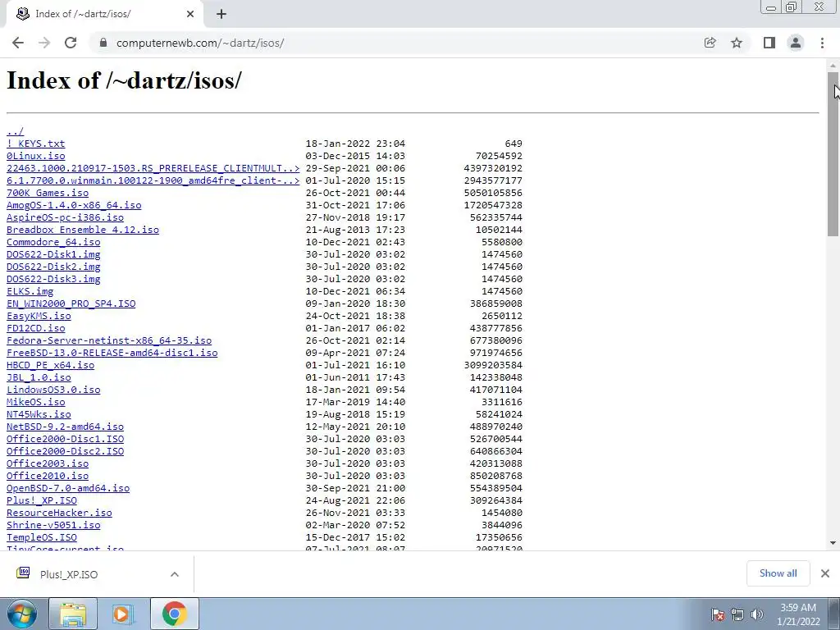
Task: Download HBCD_PE_x64.iso
Action: pyautogui.click(x=50, y=365)
